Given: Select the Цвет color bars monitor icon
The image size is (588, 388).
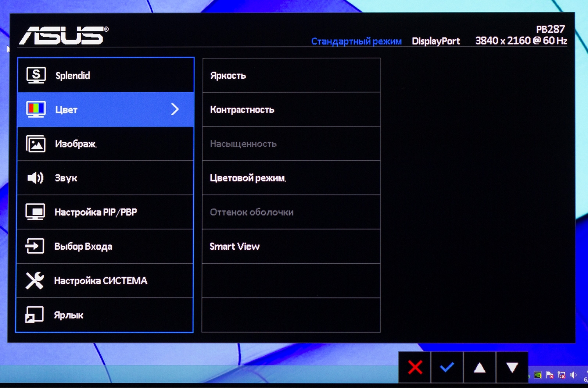Looking at the screenshot, I should 36,110.
